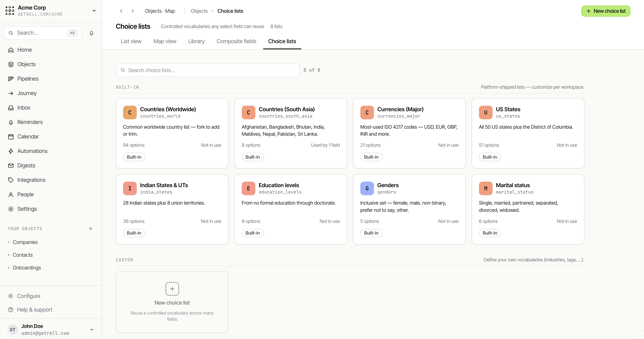Click the '8 of 8' results counter
Screen dimensions: 644x339
312,70
